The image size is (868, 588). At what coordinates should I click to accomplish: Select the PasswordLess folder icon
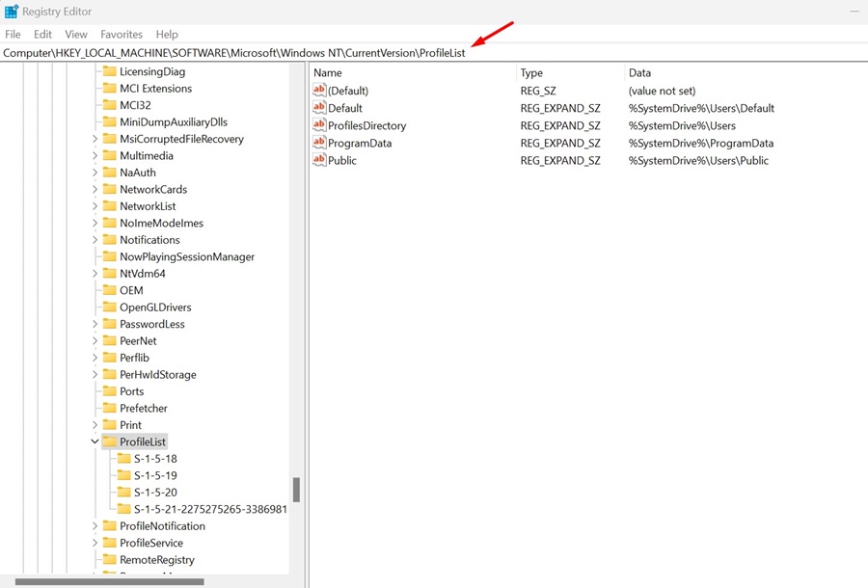(x=110, y=324)
